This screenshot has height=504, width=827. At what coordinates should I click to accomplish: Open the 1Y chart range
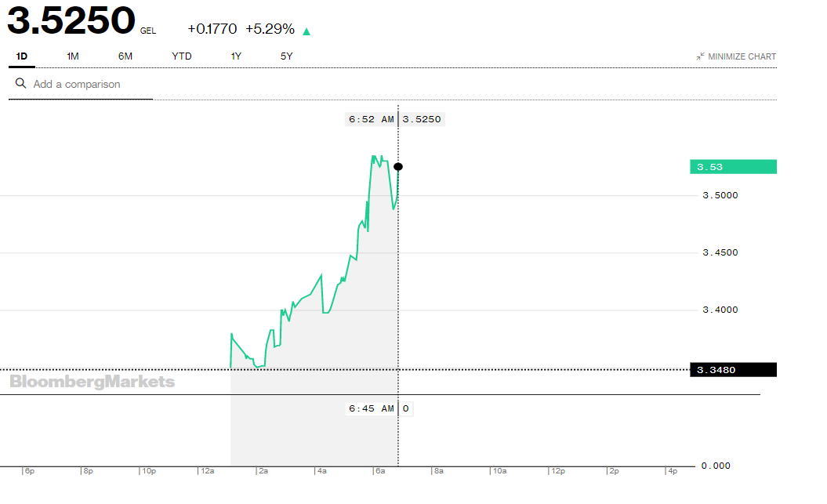[x=236, y=56]
